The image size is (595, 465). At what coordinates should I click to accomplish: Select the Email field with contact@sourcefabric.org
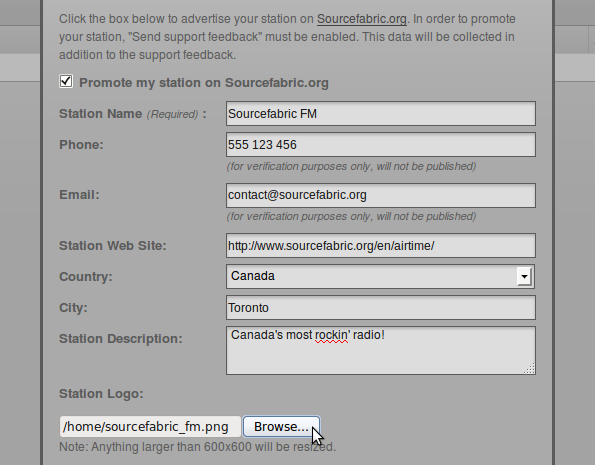(381, 195)
